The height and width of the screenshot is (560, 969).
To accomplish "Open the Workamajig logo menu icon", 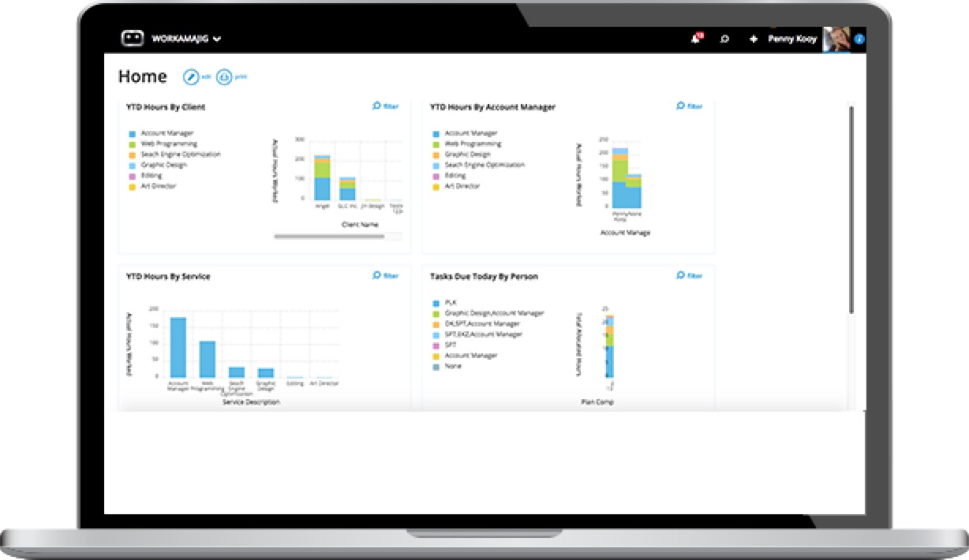I will click(x=134, y=38).
